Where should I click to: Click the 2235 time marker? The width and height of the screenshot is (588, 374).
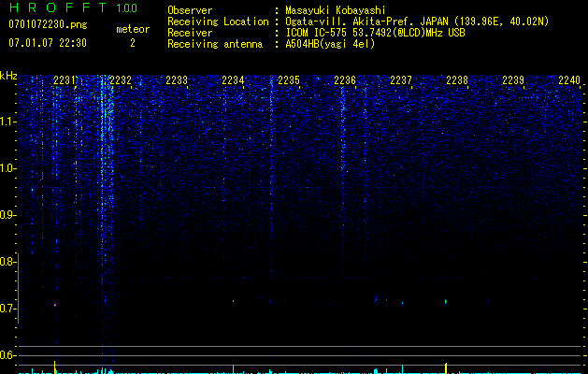pos(289,80)
